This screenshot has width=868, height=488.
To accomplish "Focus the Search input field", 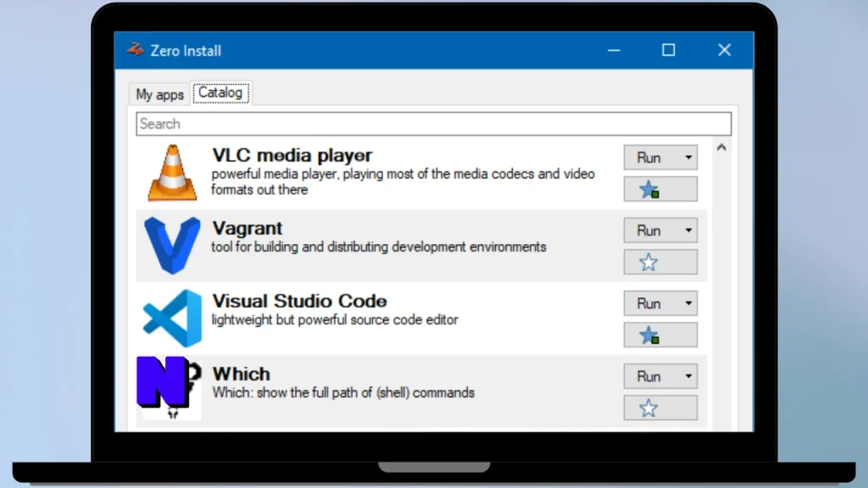I will click(433, 124).
